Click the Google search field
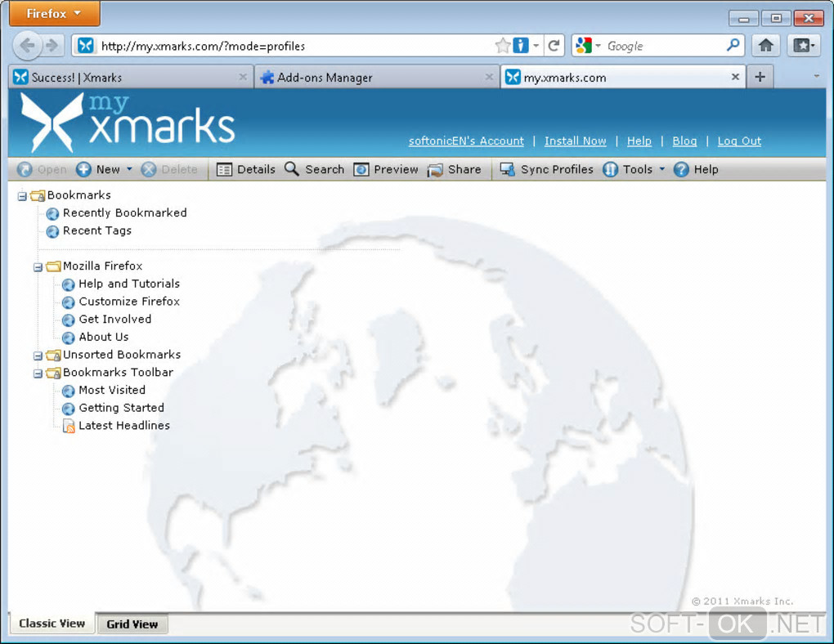 (x=664, y=47)
